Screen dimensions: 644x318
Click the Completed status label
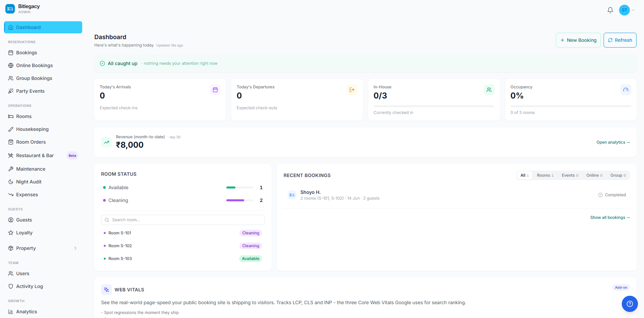tap(612, 195)
